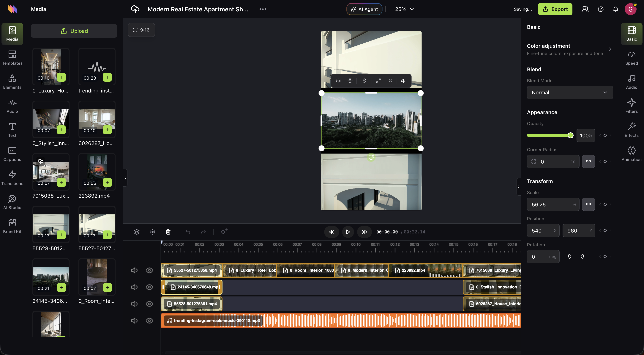Hide the first video track with eye icon
This screenshot has width=644, height=355.
point(149,270)
